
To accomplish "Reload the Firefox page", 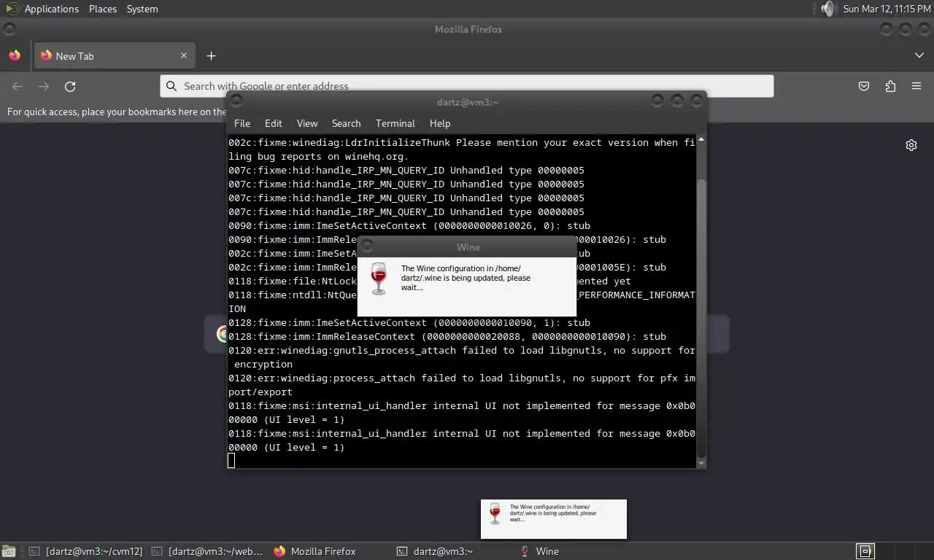I will 70,86.
